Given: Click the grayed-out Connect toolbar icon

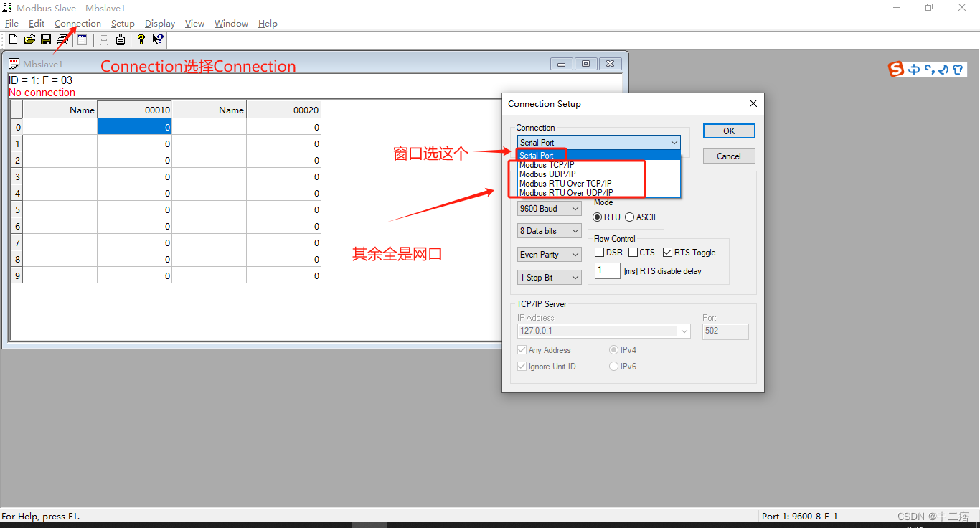Looking at the screenshot, I should point(104,39).
